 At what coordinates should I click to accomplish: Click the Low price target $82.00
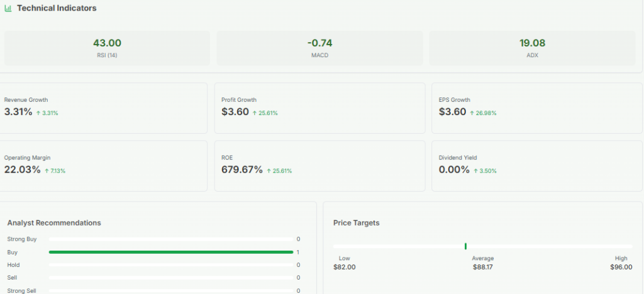(344, 267)
